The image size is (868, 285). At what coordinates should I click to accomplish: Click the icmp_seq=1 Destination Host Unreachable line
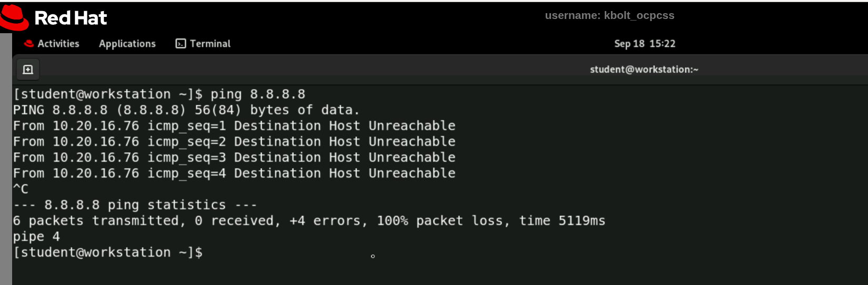pyautogui.click(x=234, y=126)
